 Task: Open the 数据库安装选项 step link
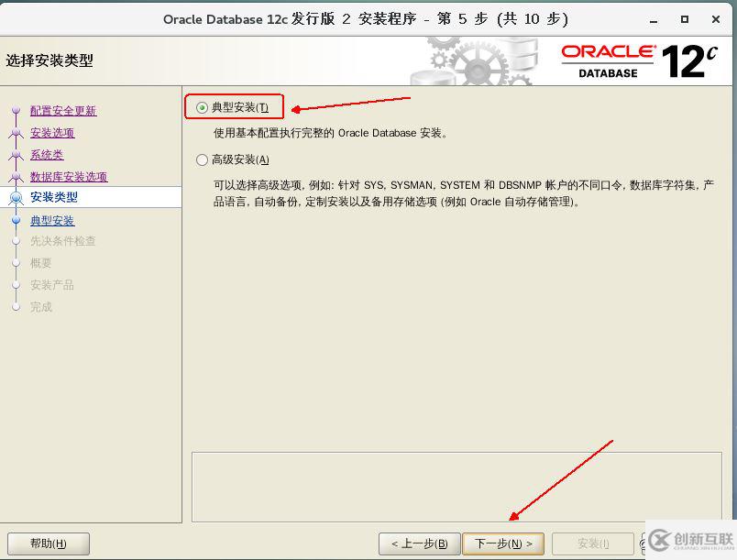[x=69, y=177]
